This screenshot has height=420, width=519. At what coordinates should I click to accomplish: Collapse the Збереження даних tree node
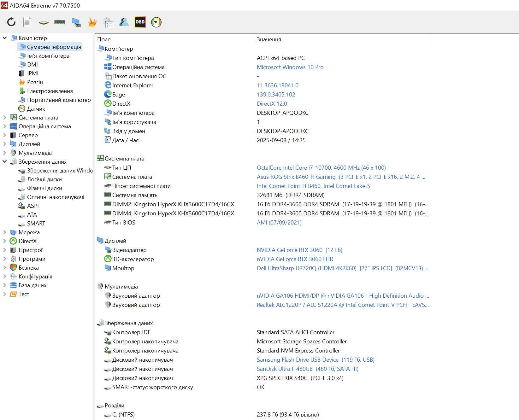4,161
